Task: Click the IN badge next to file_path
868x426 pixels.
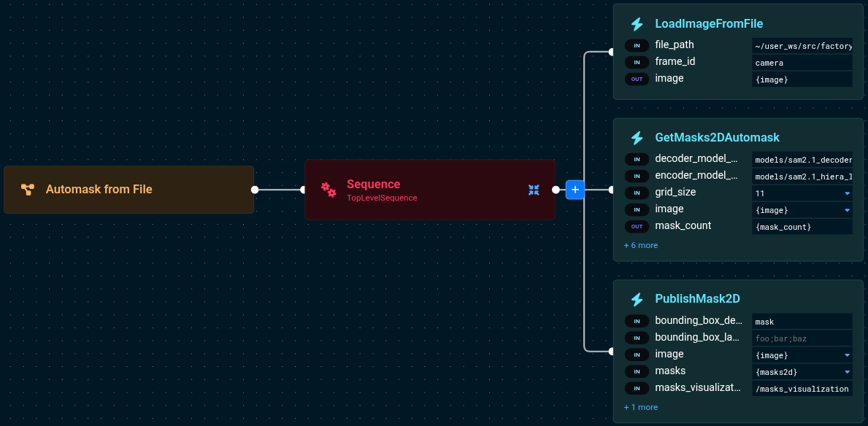Action: (x=637, y=44)
